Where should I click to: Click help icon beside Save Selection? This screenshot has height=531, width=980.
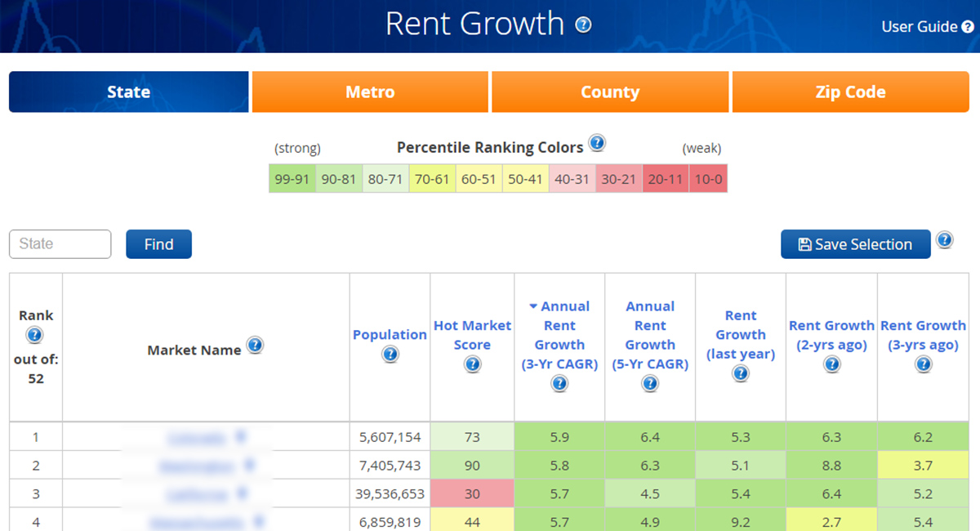(x=945, y=240)
